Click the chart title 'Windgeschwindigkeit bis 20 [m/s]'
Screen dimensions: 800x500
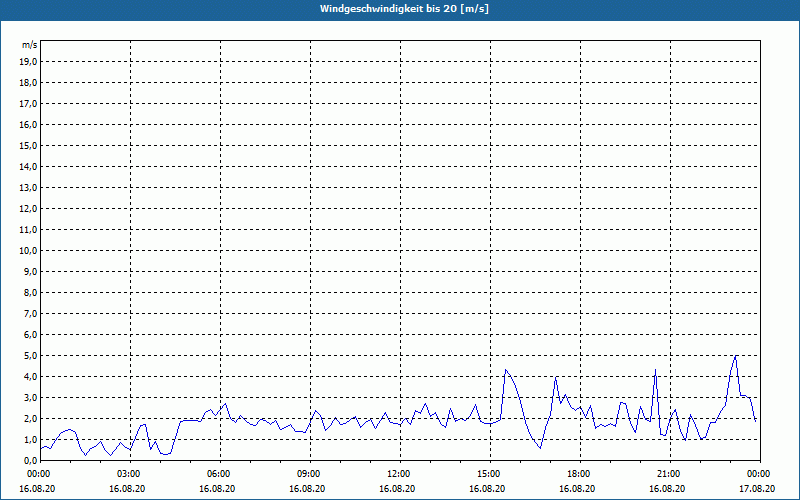pos(404,9)
